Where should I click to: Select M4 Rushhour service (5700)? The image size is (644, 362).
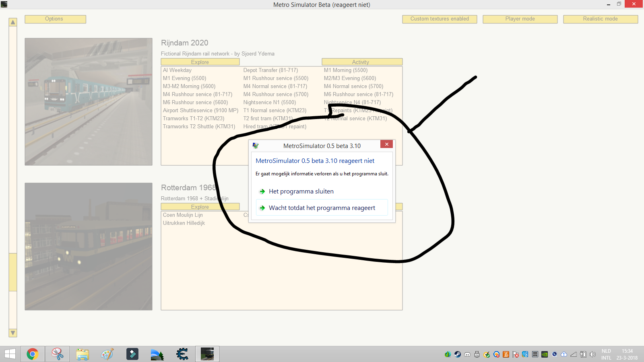click(276, 94)
